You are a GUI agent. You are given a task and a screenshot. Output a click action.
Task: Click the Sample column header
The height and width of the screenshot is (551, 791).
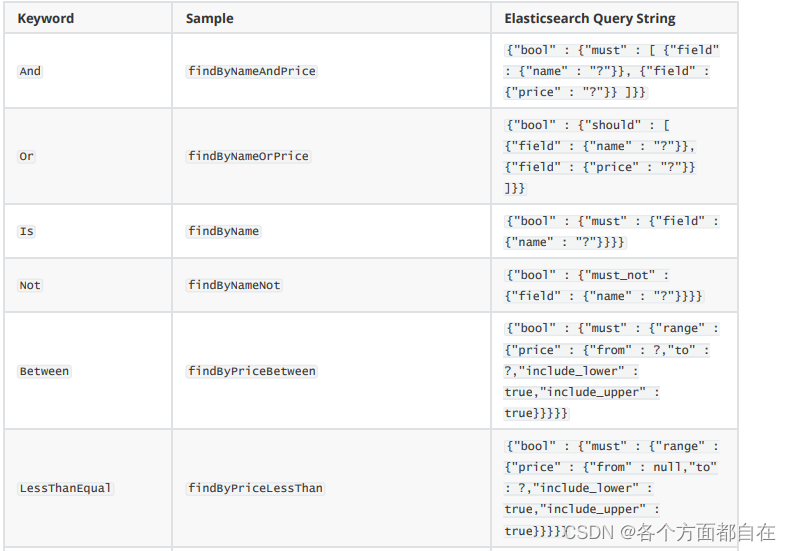pos(209,19)
